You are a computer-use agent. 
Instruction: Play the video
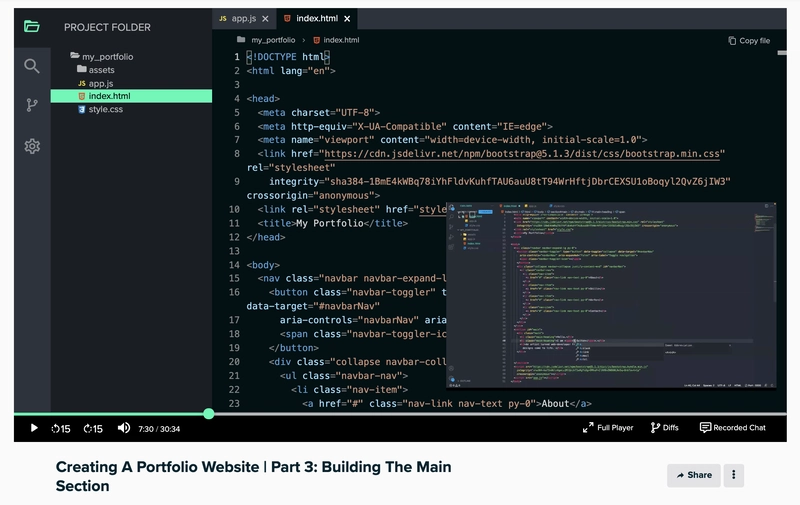pos(34,428)
